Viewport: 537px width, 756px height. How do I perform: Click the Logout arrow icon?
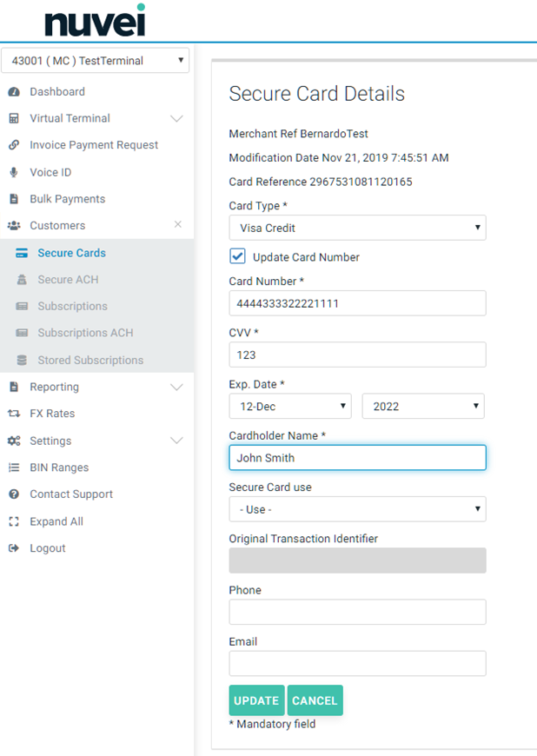click(14, 548)
